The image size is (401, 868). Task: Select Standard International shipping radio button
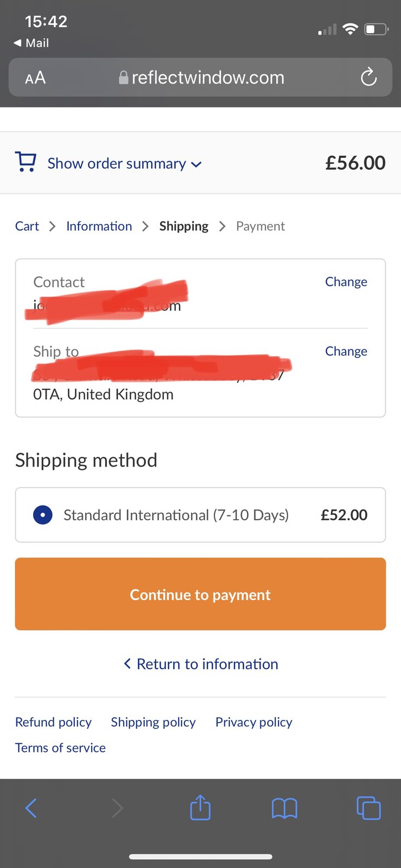pos(43,515)
